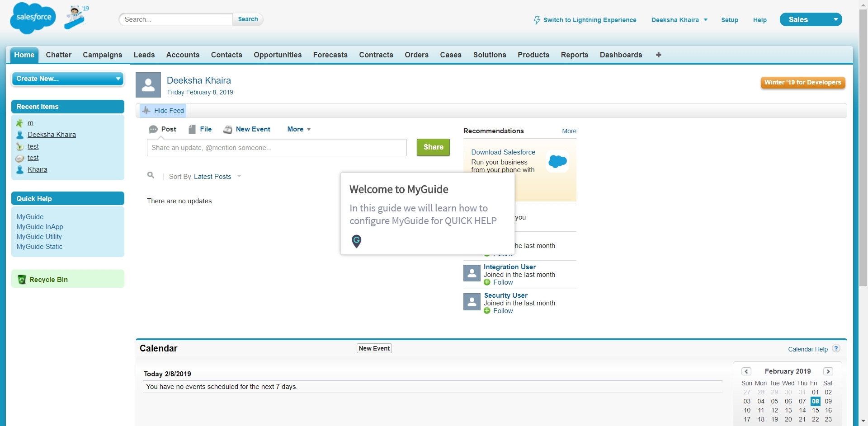Click the Winter '19 mascot icon
Image resolution: width=868 pixels, height=426 pixels.
pos(76,17)
